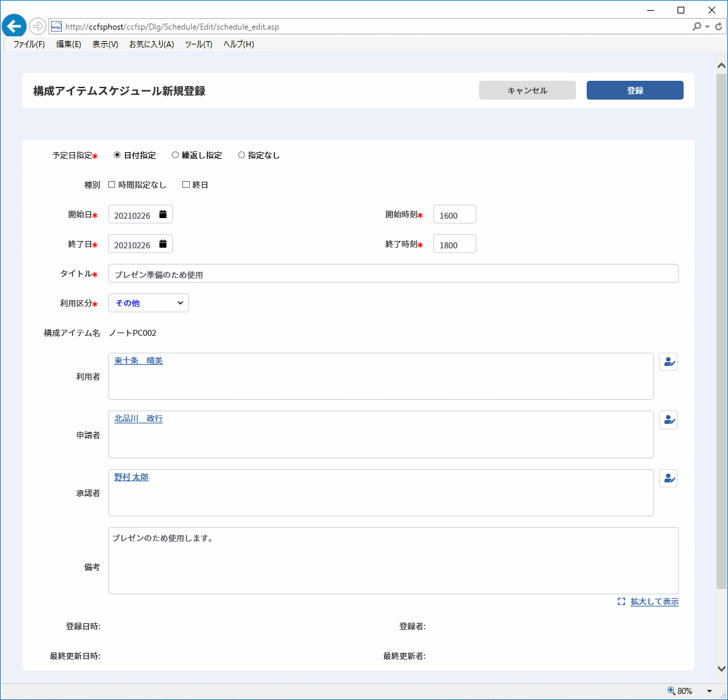
Task: Refresh the page with the reload icon
Action: [719, 26]
